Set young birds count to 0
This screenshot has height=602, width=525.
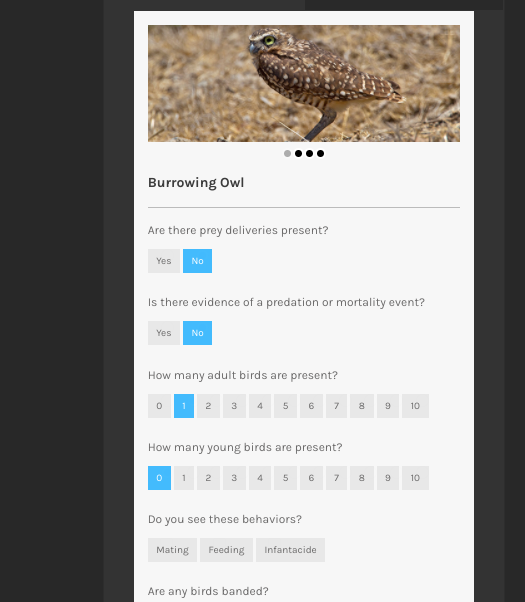tap(159, 478)
